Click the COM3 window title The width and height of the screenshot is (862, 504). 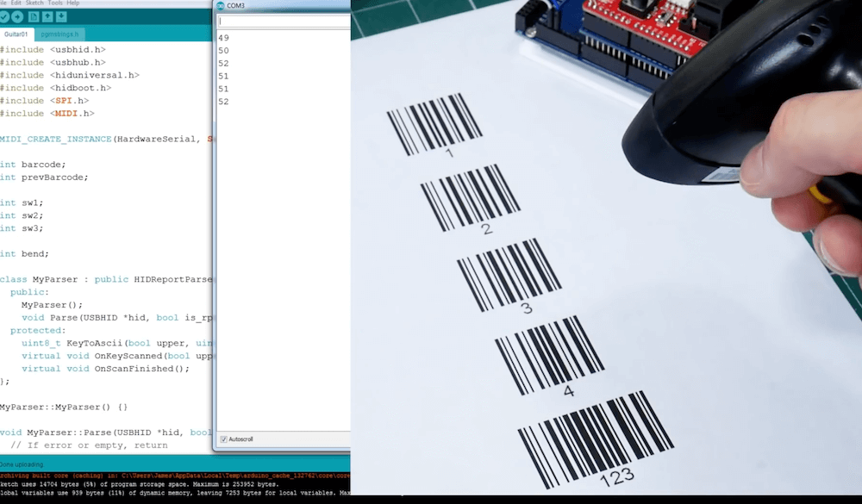[x=236, y=5]
